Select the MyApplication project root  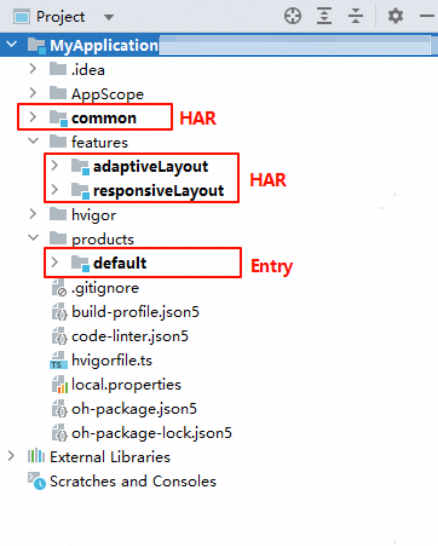click(x=104, y=45)
